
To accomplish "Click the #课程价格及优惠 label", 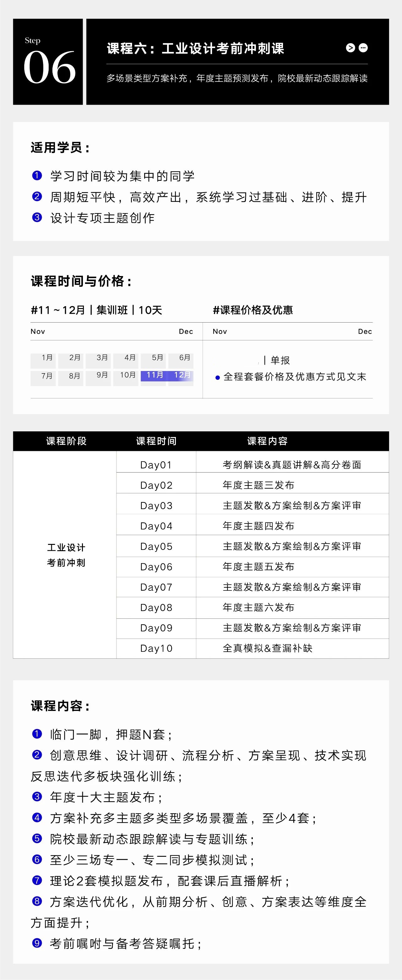I will 253,310.
